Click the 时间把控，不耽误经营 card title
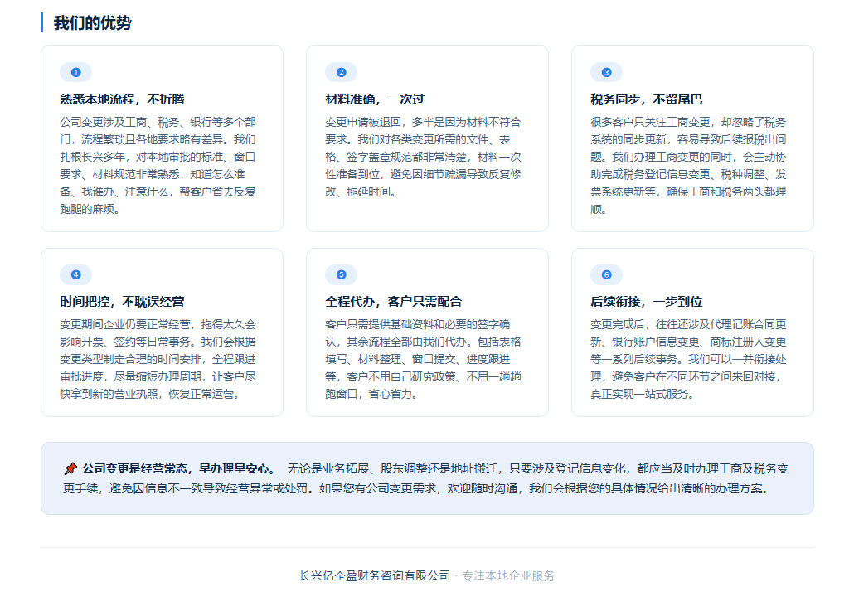Image resolution: width=854 pixels, height=616 pixels. [x=122, y=302]
